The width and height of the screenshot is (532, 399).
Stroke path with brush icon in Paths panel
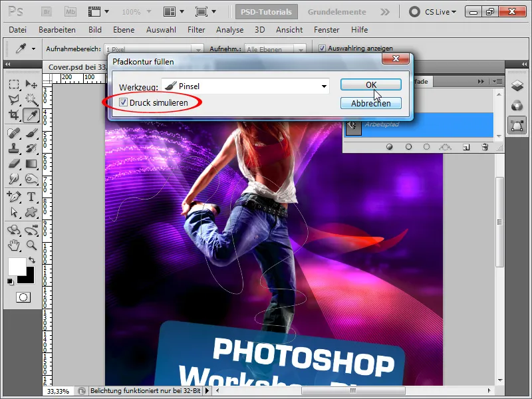click(x=408, y=147)
